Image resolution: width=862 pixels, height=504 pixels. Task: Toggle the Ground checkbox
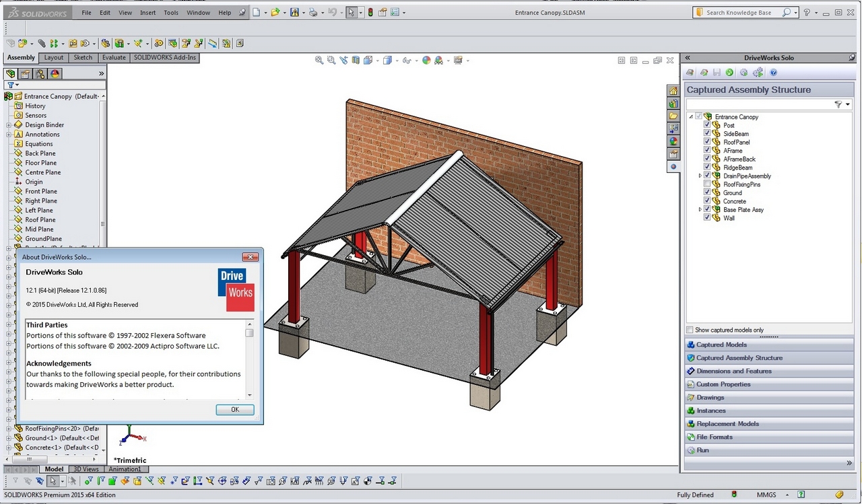pos(707,192)
